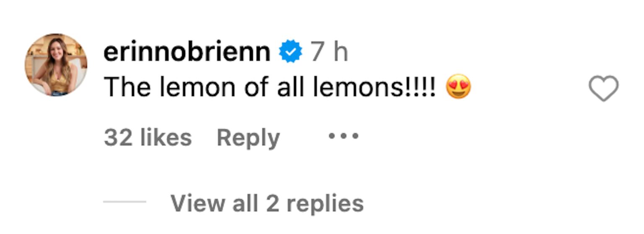This screenshot has width=644, height=234.
Task: Click the line beside 'View all 2 replies'
Action: 125,202
